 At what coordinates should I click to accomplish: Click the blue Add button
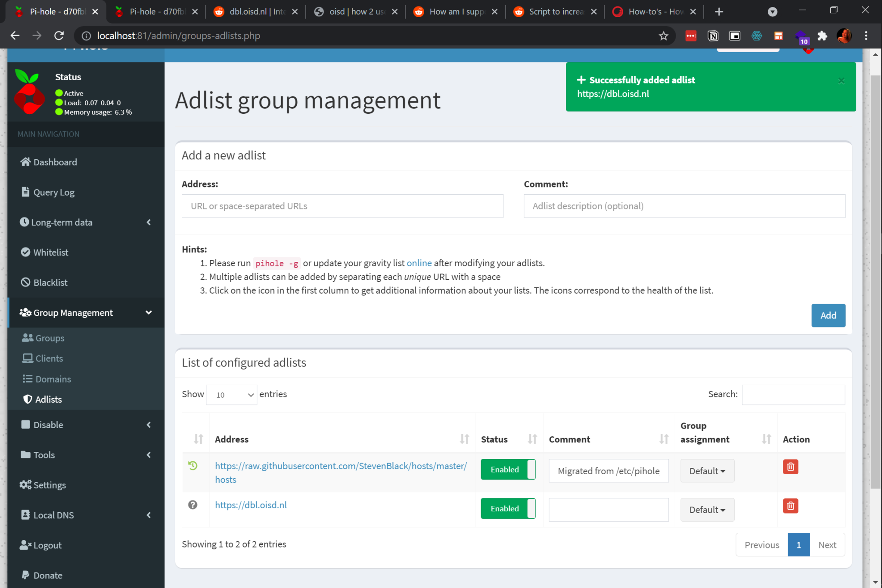point(828,315)
